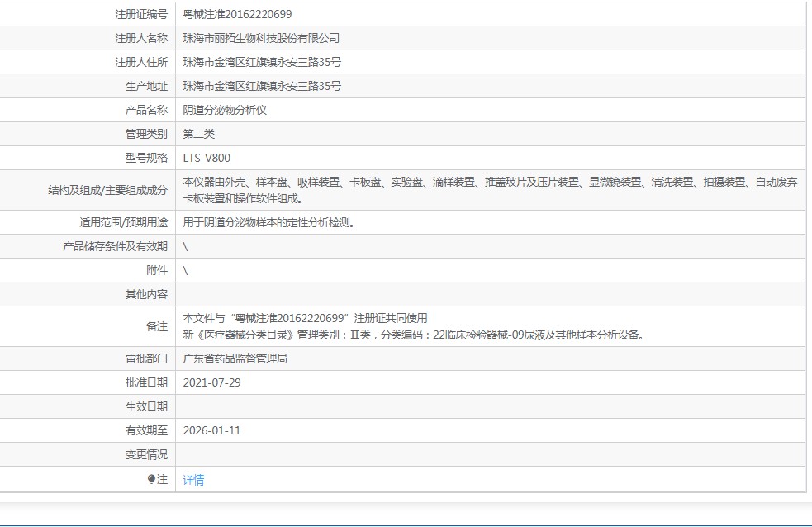Click the 变更情况 label
812x527 pixels.
[146, 454]
